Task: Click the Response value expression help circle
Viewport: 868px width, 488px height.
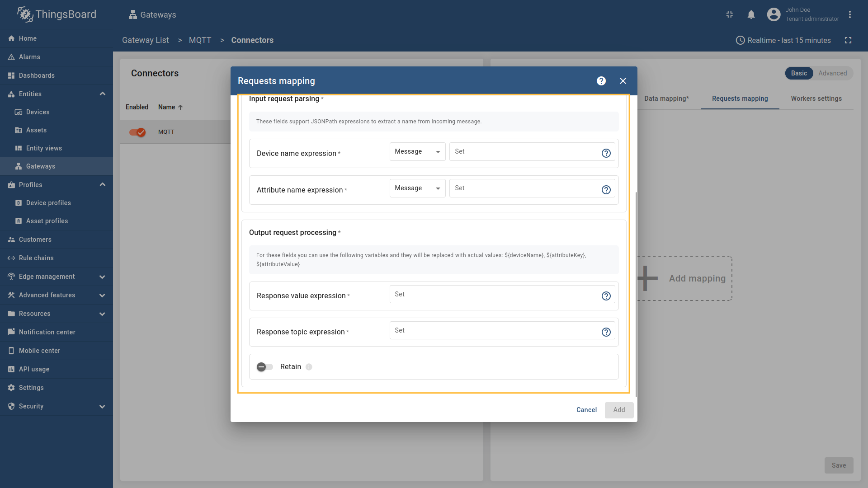Action: point(606,296)
